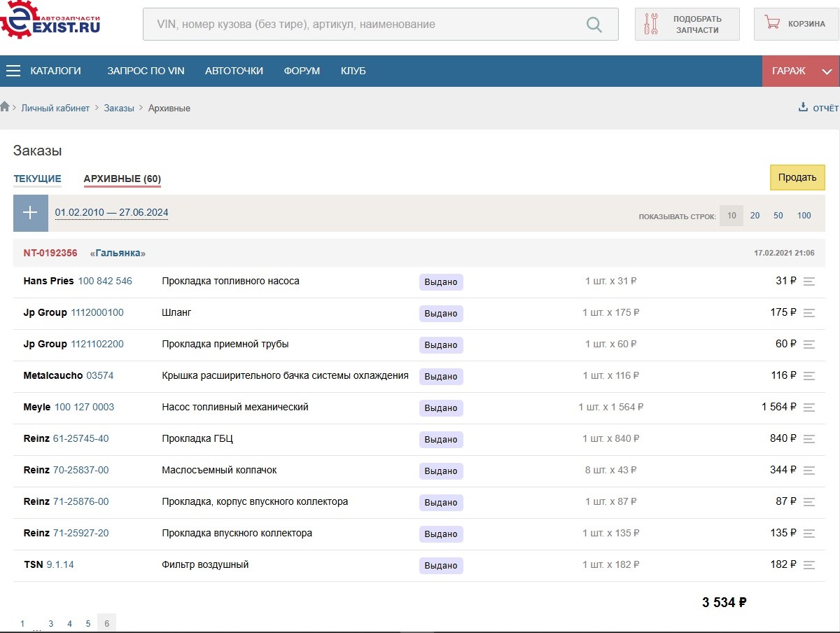Open hamburger Каталоги menu icon
The height and width of the screenshot is (633, 840).
pyautogui.click(x=13, y=71)
